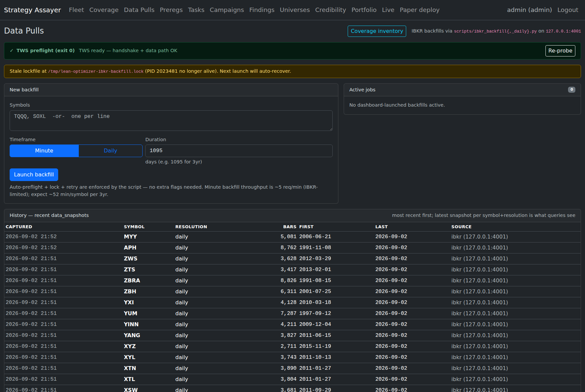Open the Tasks page
This screenshot has height=392, width=585.
pos(196,10)
